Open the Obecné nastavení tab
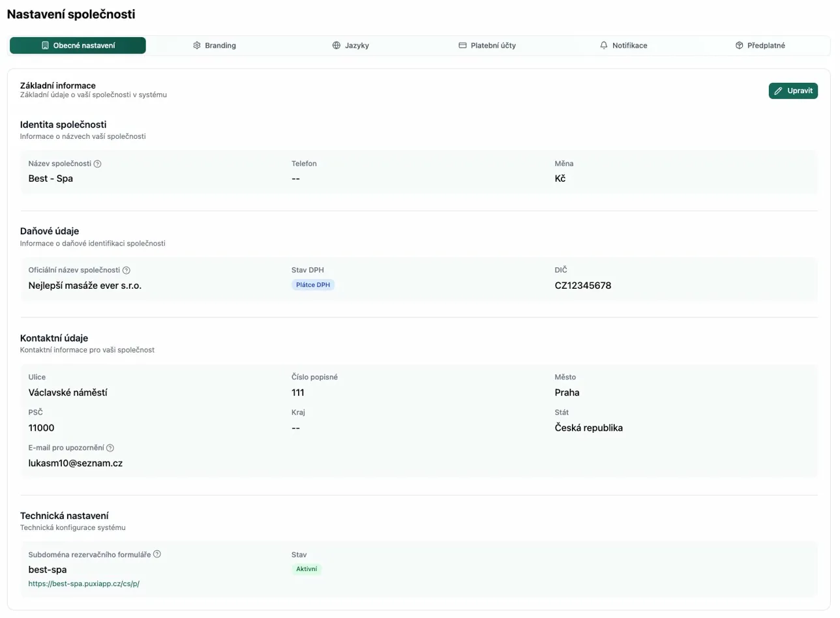The height and width of the screenshot is (618, 840). tap(78, 46)
